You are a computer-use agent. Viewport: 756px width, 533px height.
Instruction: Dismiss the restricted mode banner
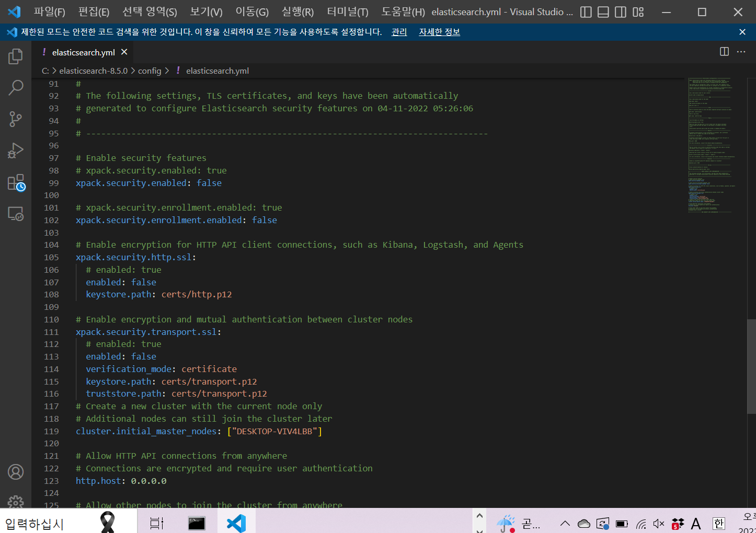point(742,32)
